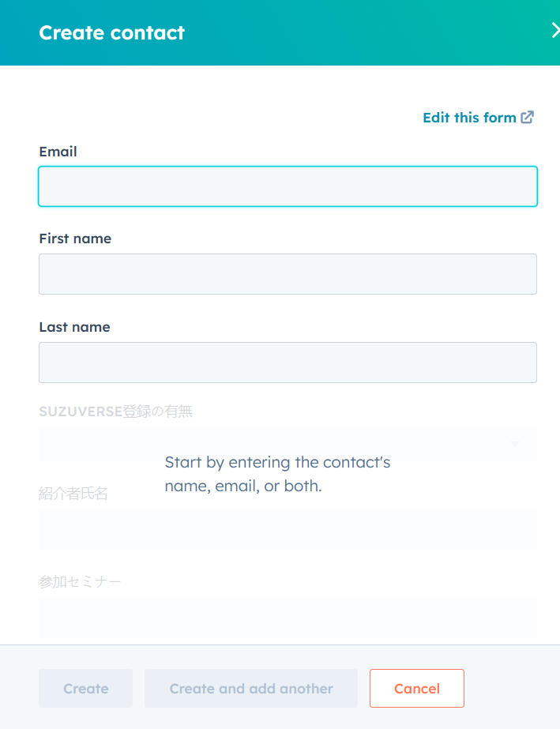Open the Edit this form link
The width and height of the screenshot is (560, 729).
[x=469, y=118]
